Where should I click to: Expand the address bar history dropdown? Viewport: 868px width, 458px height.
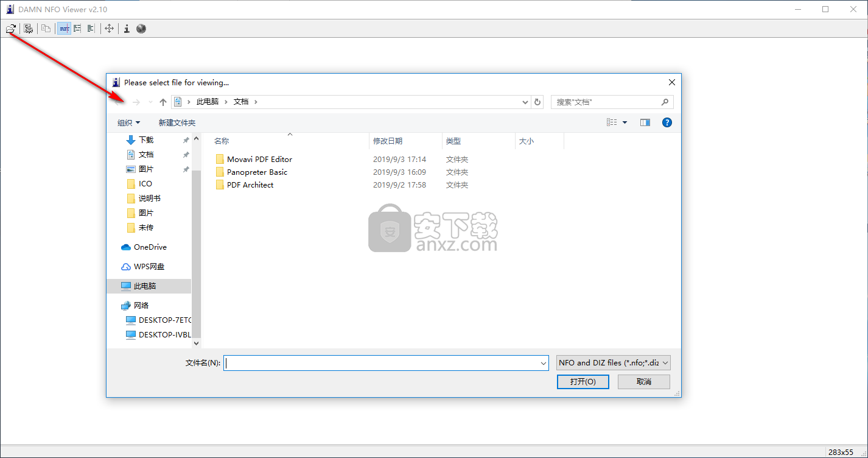click(525, 102)
